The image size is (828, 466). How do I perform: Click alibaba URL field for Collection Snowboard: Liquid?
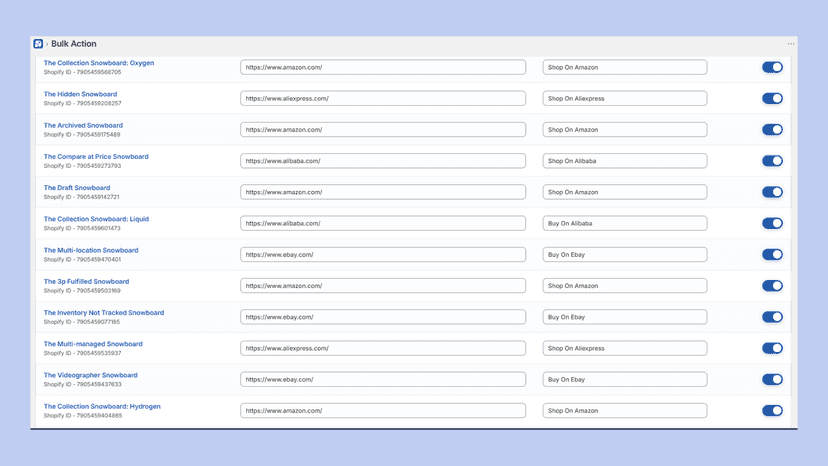383,223
